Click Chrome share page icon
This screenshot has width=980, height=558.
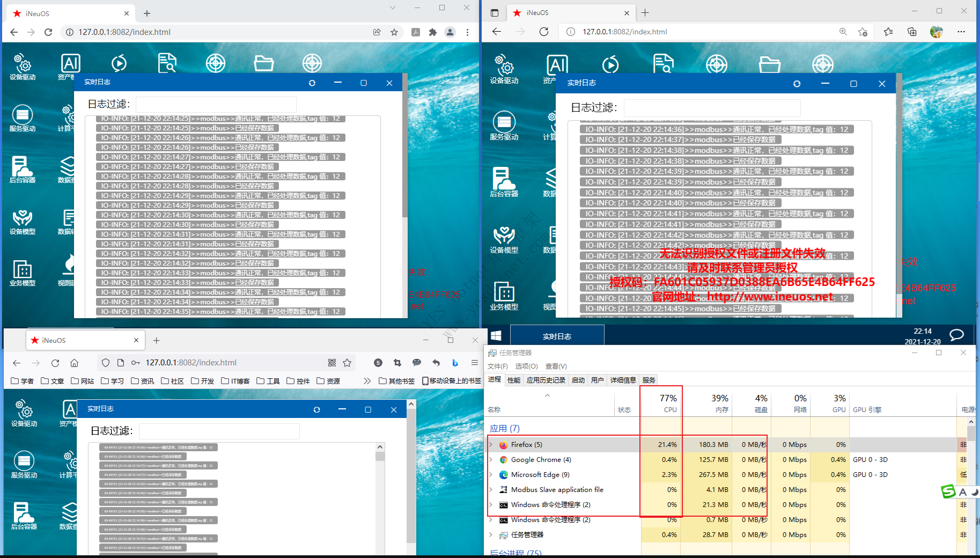[377, 32]
